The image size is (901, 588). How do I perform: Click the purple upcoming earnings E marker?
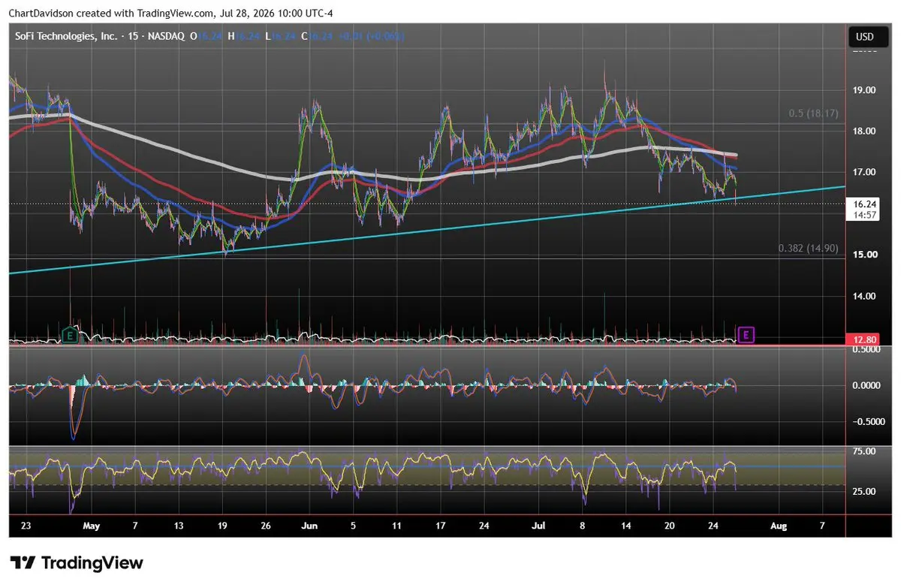point(746,334)
